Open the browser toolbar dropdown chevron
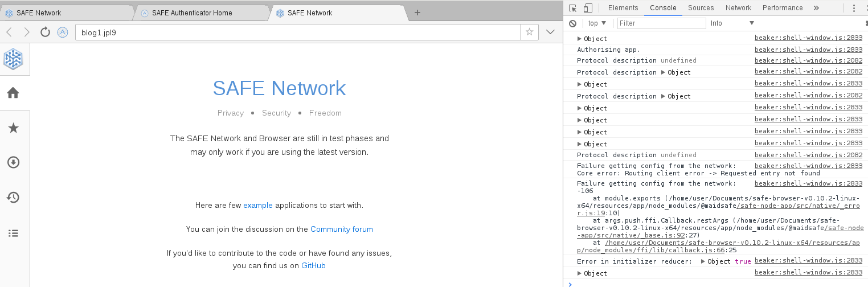Image resolution: width=868 pixels, height=287 pixels. 550,32
